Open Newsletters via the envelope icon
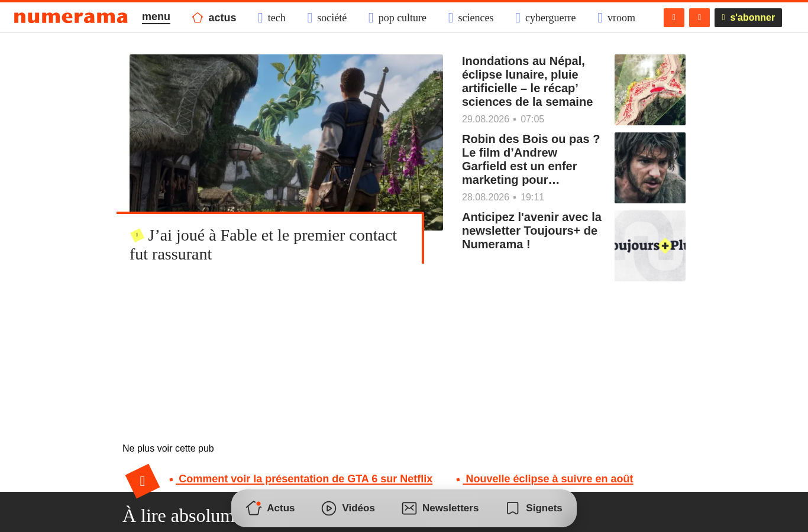The width and height of the screenshot is (808, 532). [409, 508]
